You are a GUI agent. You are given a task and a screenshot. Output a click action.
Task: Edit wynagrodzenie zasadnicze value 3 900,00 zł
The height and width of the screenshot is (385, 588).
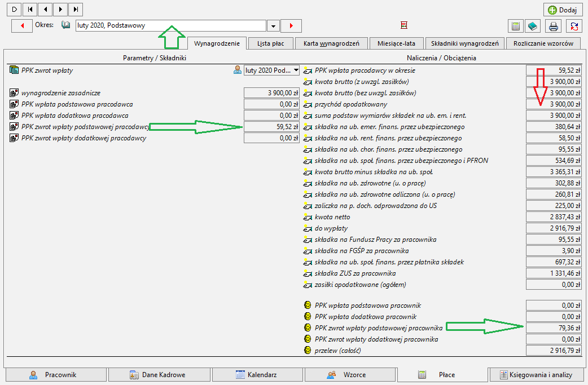(271, 93)
